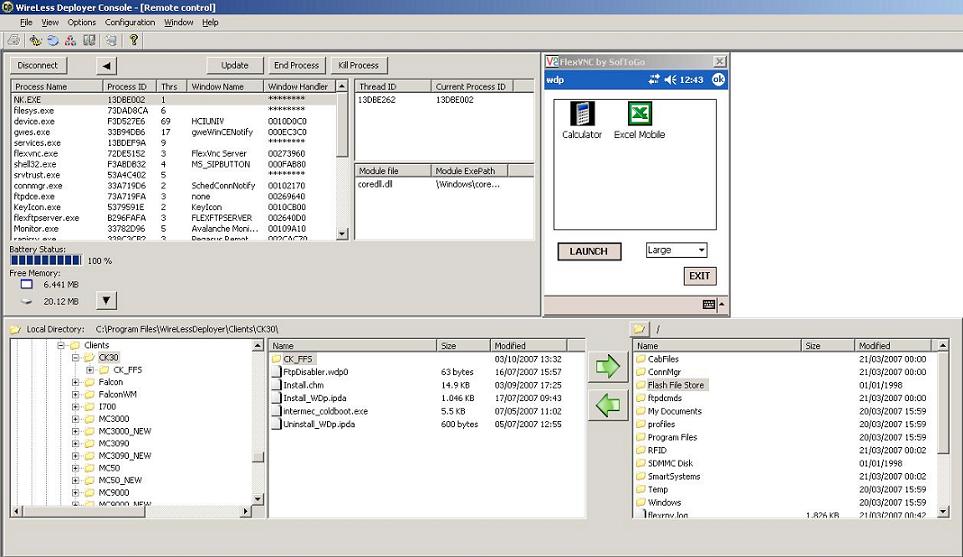
Task: Click the green right arrow transfer button
Action: coord(607,367)
